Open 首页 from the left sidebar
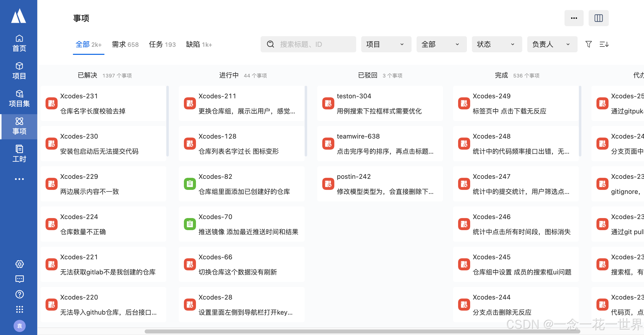This screenshot has height=335, width=644. tap(19, 43)
